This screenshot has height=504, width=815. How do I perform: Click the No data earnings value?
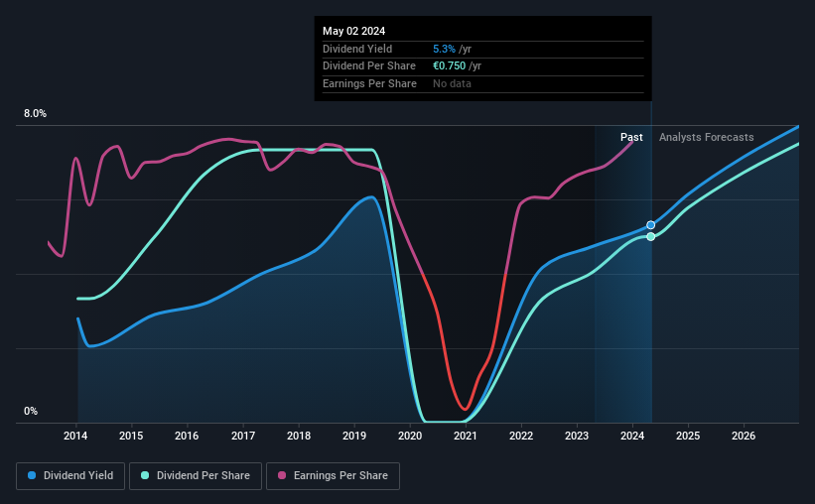(x=453, y=83)
